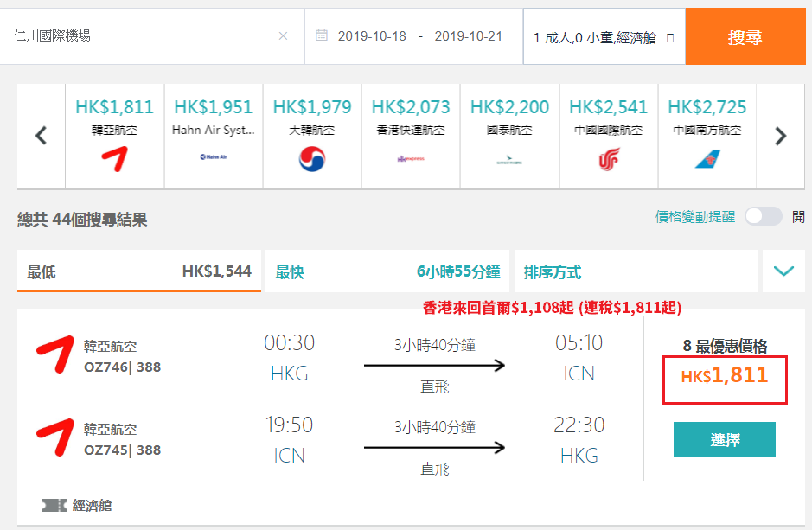
Task: Click Asiana logo on OZ745 flight
Action: click(x=55, y=437)
